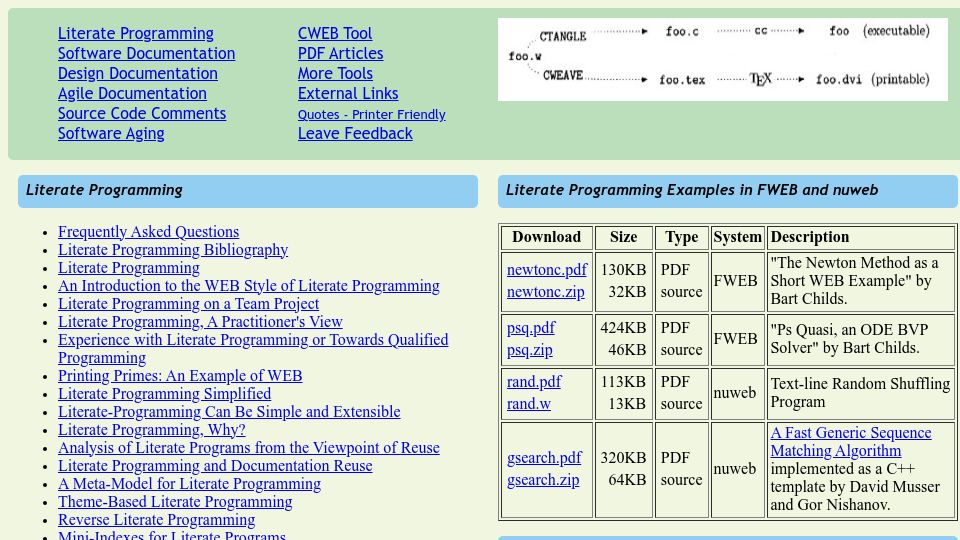The width and height of the screenshot is (960, 540).
Task: Visit Source Code Comments page
Action: pyautogui.click(x=142, y=113)
